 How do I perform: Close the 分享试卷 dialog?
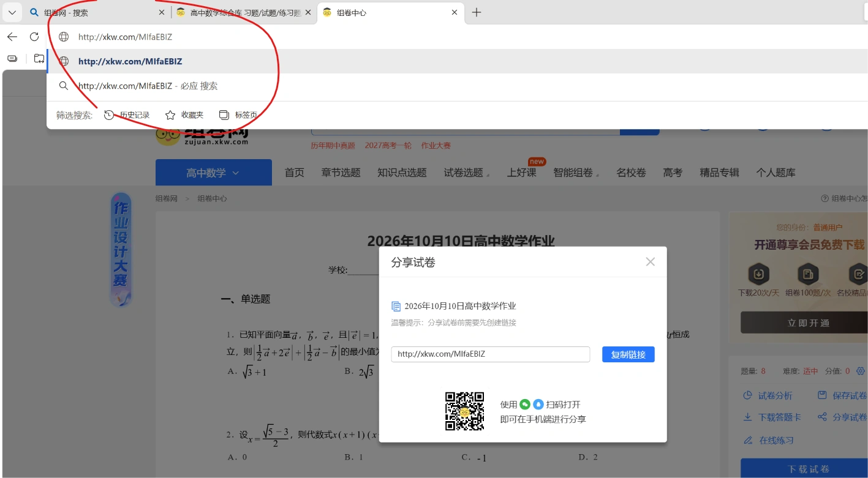tap(651, 262)
